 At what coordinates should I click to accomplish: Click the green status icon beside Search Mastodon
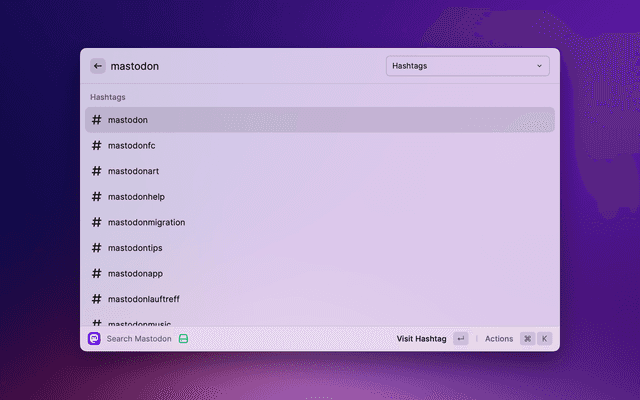tap(183, 339)
